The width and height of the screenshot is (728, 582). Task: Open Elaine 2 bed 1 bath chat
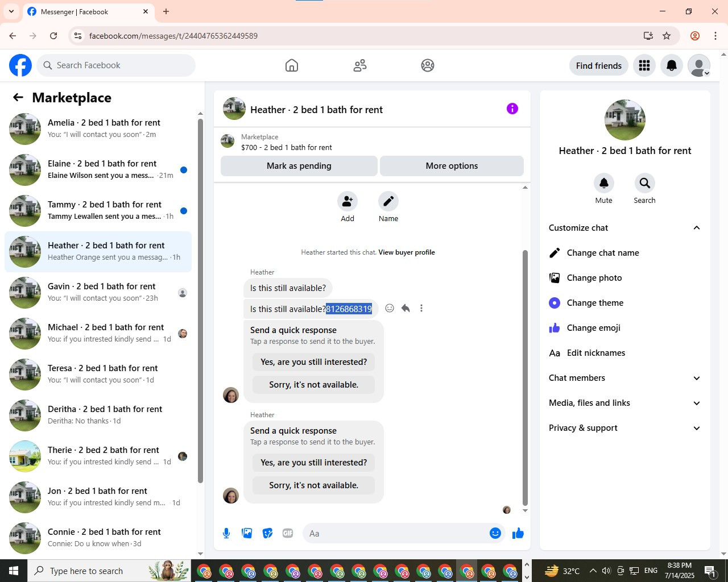pos(98,170)
